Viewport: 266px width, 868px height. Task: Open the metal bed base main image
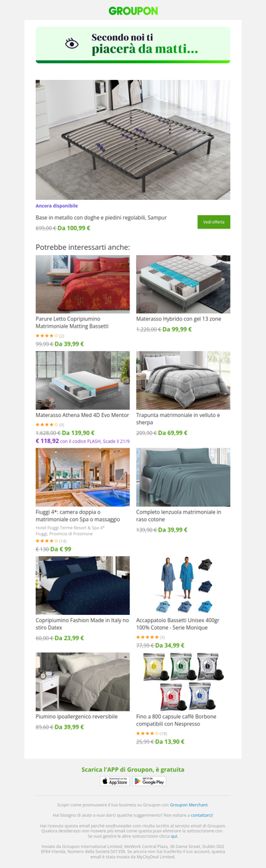tap(133, 140)
